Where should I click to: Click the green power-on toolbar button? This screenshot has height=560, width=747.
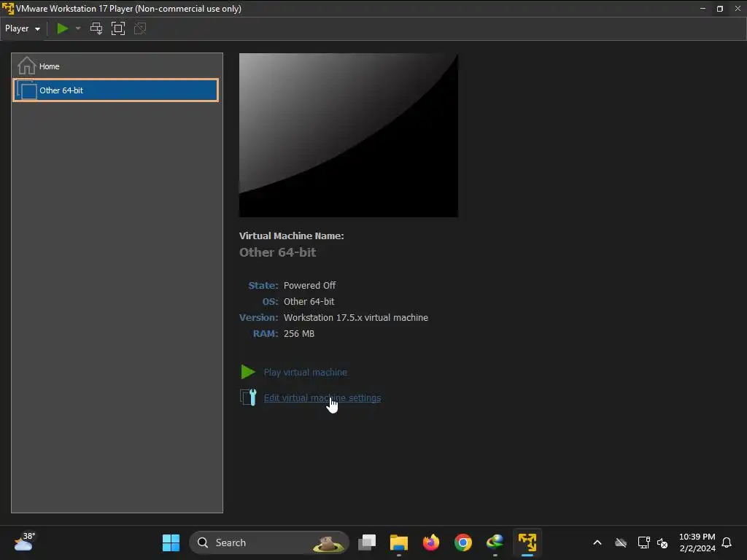pos(63,28)
